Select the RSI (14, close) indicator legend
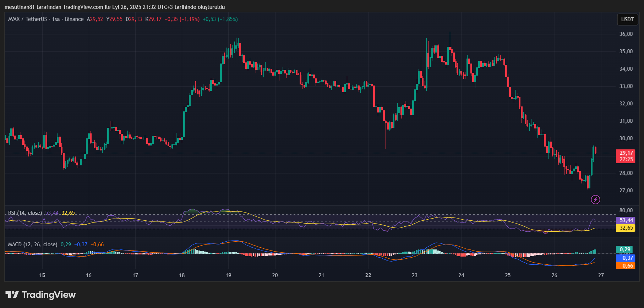Screen dimensions: 644x308 pos(25,213)
